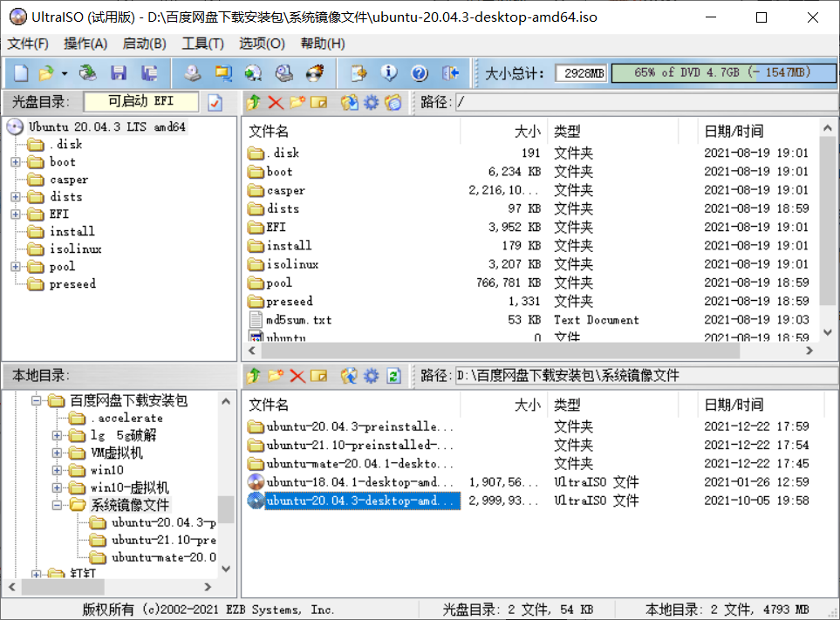Select the casper folder in the disc tree
Screen dimensions: 840x620
(69, 180)
